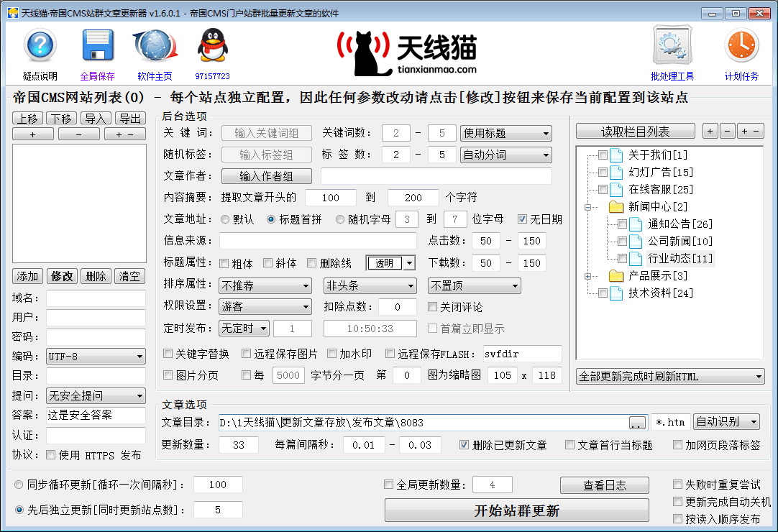This screenshot has height=532, width=778.
Task: Open the 批处理工具 gear icon
Action: (x=672, y=46)
